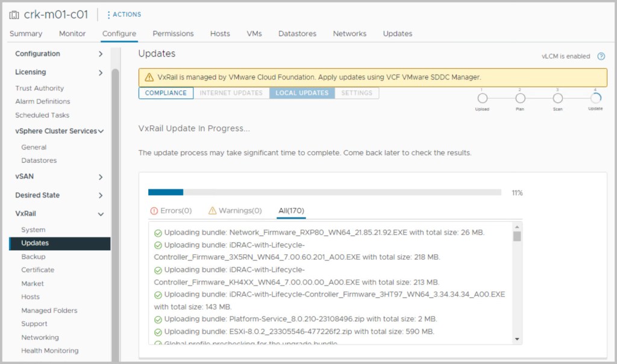This screenshot has height=364, width=617.
Task: Open the vLCM help question-mark icon
Action: point(601,57)
